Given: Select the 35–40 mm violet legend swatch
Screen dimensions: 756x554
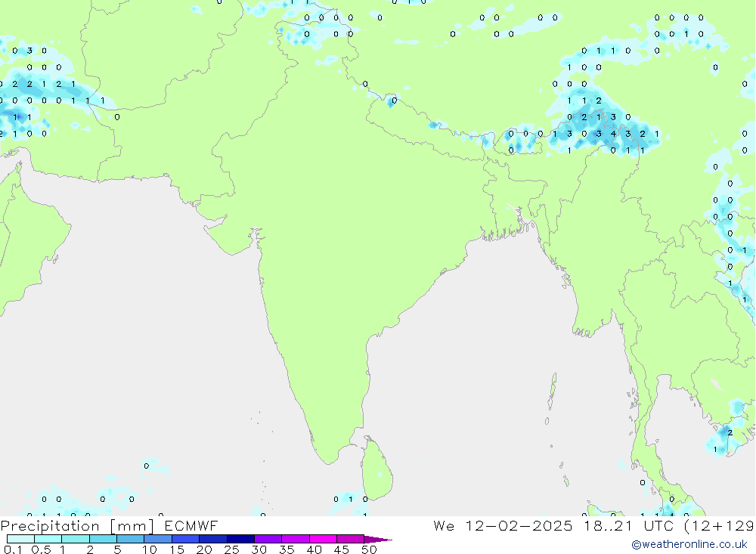Looking at the screenshot, I should pyautogui.click(x=296, y=539).
